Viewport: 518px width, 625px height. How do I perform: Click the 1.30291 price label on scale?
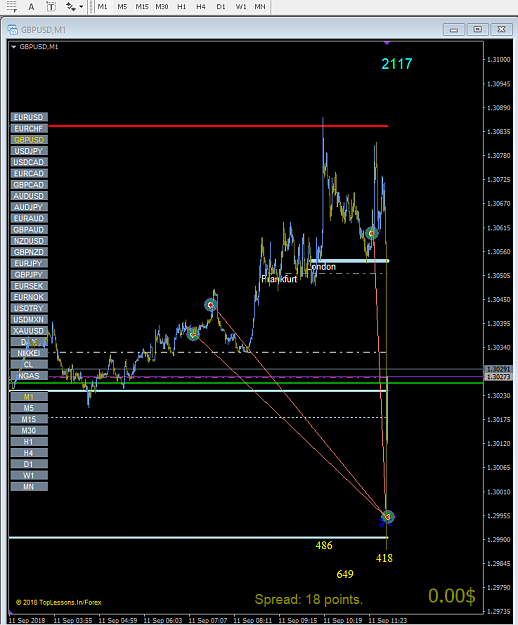click(498, 369)
